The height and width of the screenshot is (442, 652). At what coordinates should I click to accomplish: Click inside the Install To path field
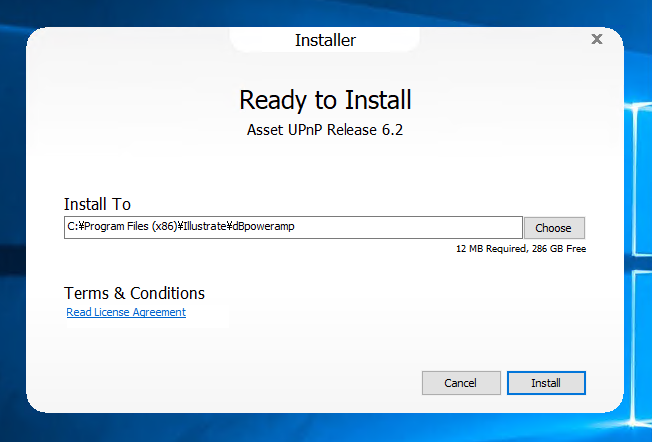click(293, 227)
